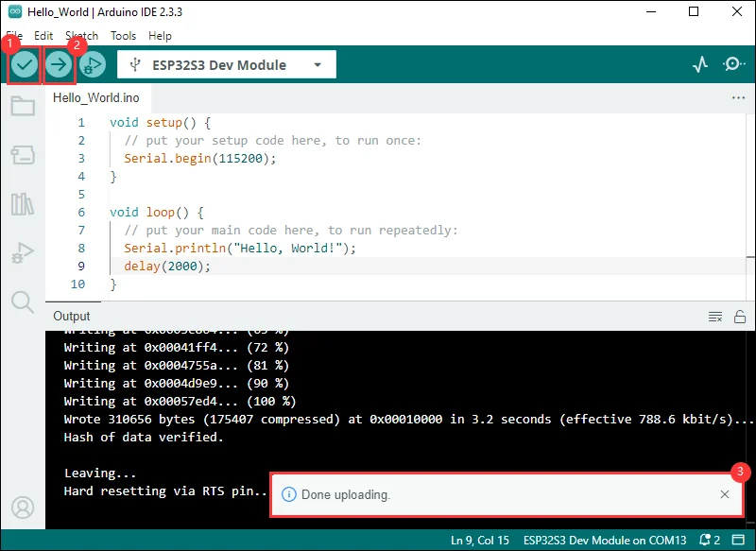This screenshot has height=551, width=756.
Task: Open the Boards Manager sidebar
Action: [23, 155]
